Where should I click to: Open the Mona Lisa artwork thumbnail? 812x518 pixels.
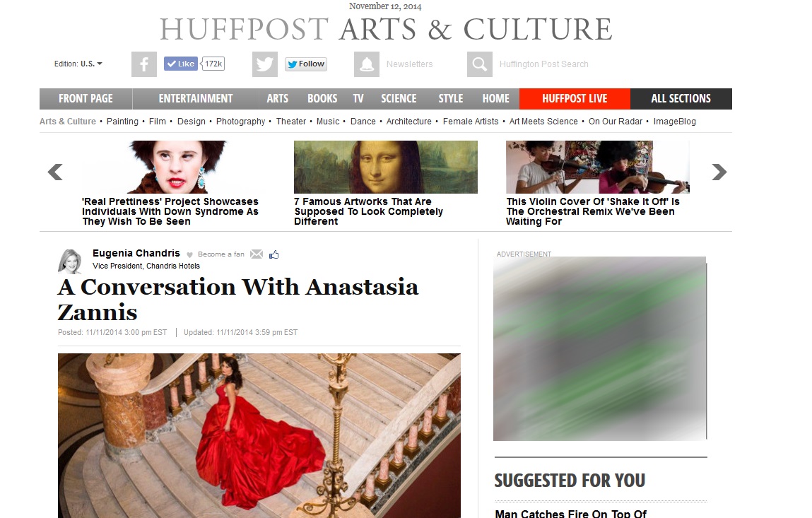point(386,167)
